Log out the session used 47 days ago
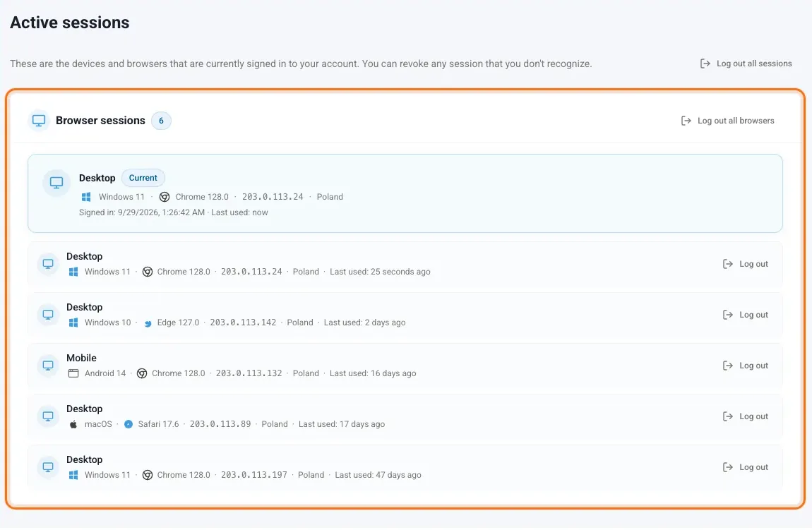Screen dimensions: 812x530 click(745, 467)
